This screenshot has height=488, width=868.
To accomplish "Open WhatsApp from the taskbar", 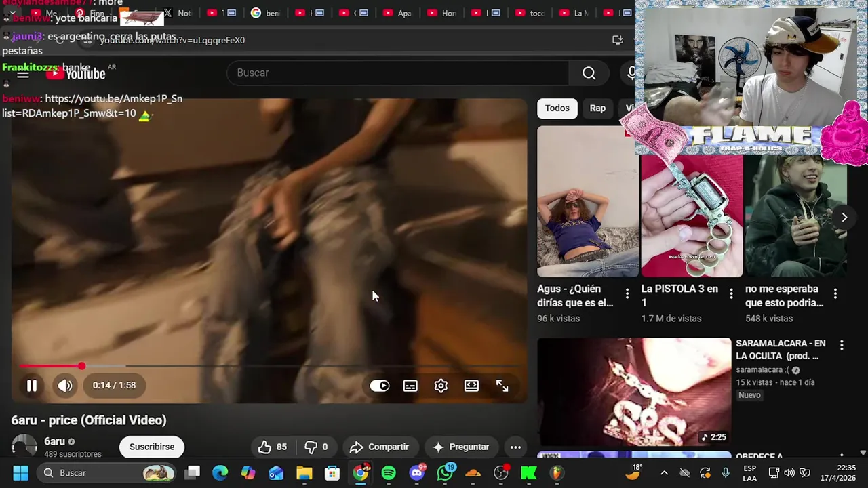I will [x=445, y=473].
